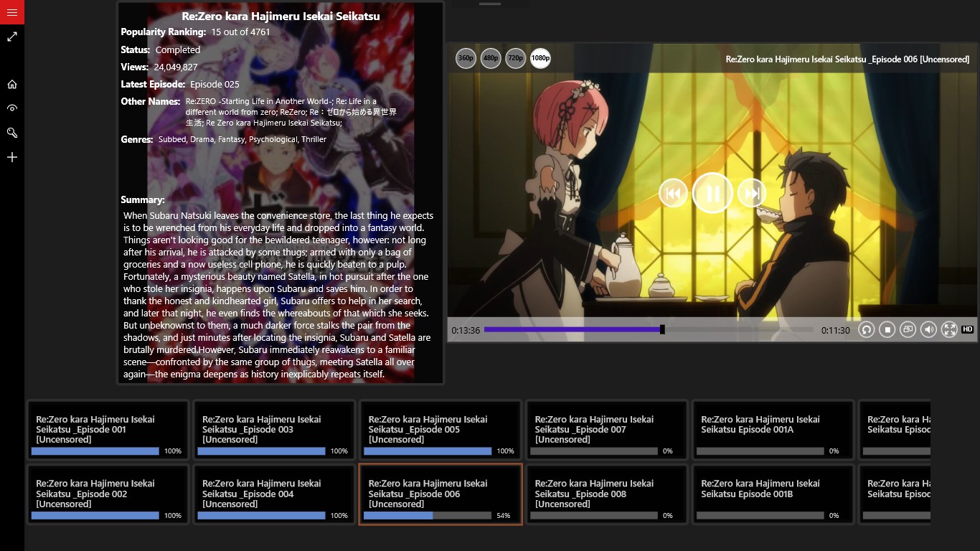980x551 pixels.
Task: Open Episode 002 [Uncensored] tile
Action: (x=108, y=494)
